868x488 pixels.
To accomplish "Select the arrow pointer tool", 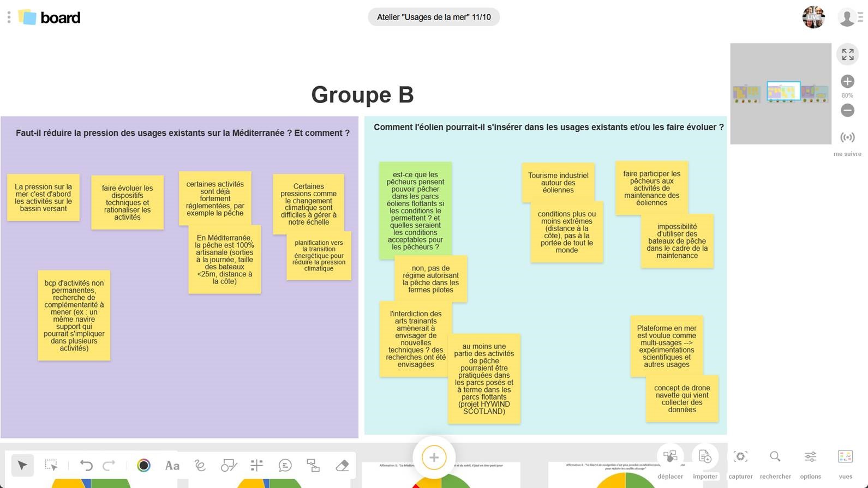I will [22, 465].
